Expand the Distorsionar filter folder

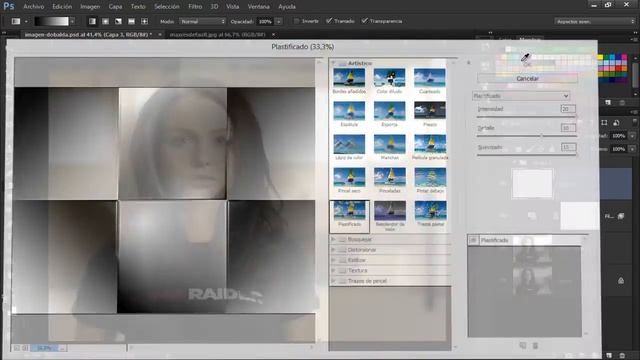333,249
